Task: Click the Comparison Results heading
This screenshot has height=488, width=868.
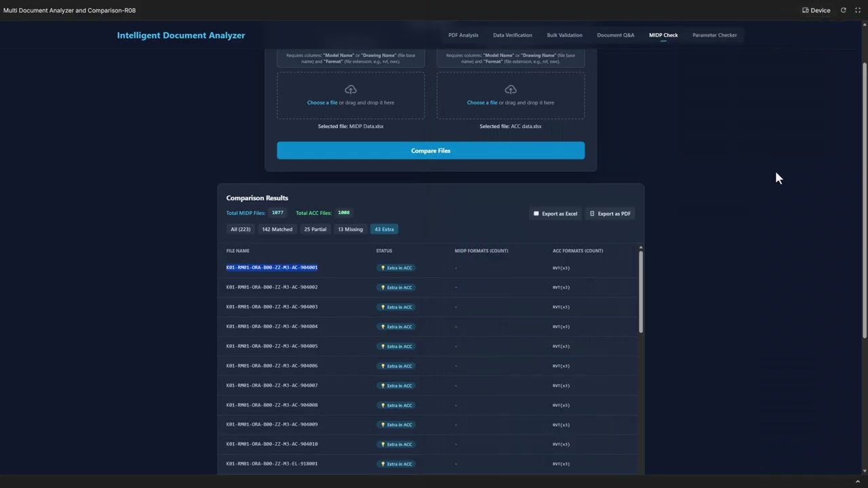Action: coord(257,198)
